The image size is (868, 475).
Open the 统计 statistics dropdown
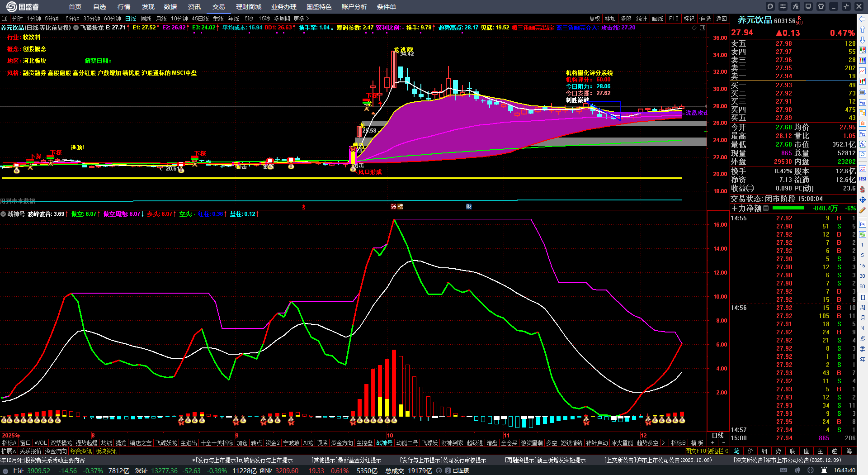pos(642,19)
